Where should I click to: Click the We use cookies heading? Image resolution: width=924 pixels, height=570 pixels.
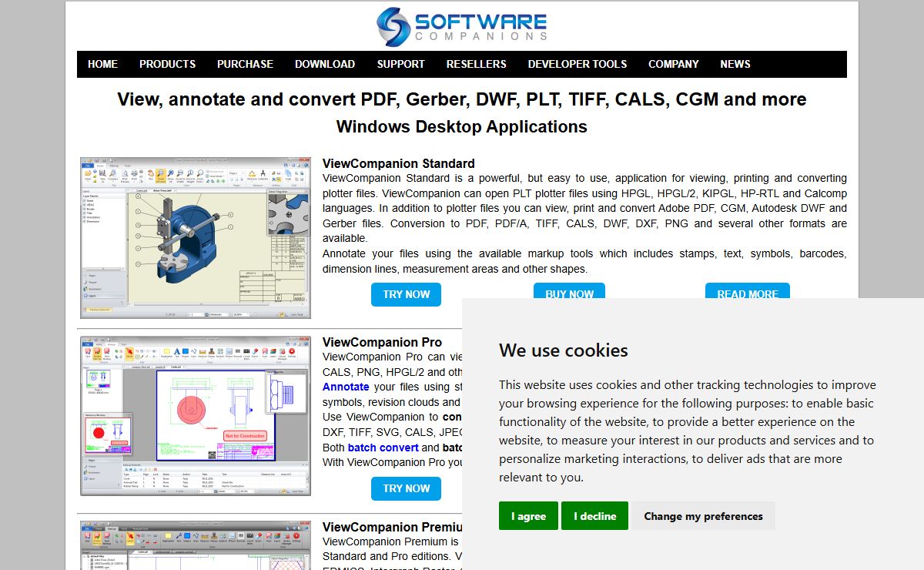pos(564,350)
